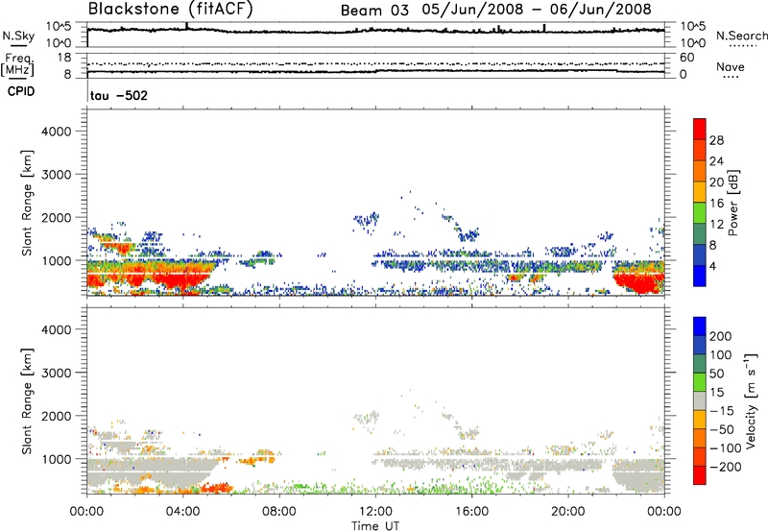
Task: Click the '16' power colorbar tick
Action: (716, 204)
